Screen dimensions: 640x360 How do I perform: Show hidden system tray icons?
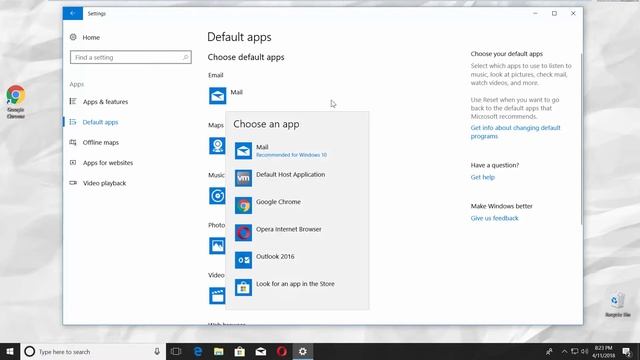[x=564, y=351]
